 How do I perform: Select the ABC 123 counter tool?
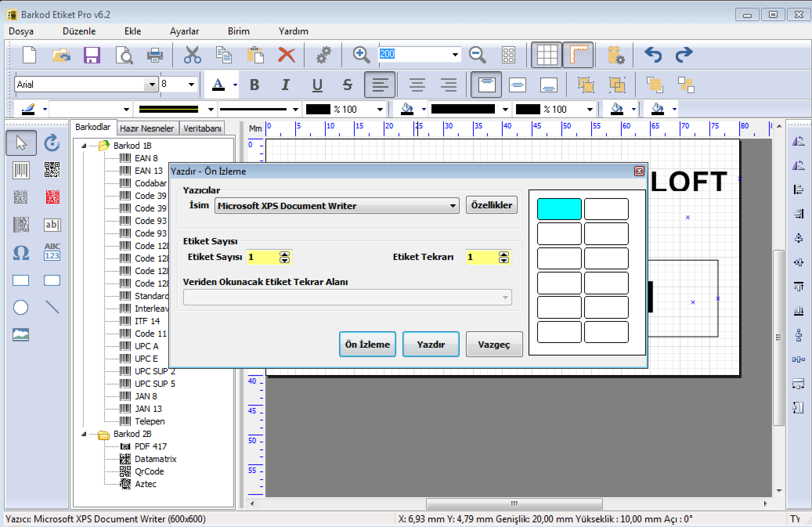point(52,252)
